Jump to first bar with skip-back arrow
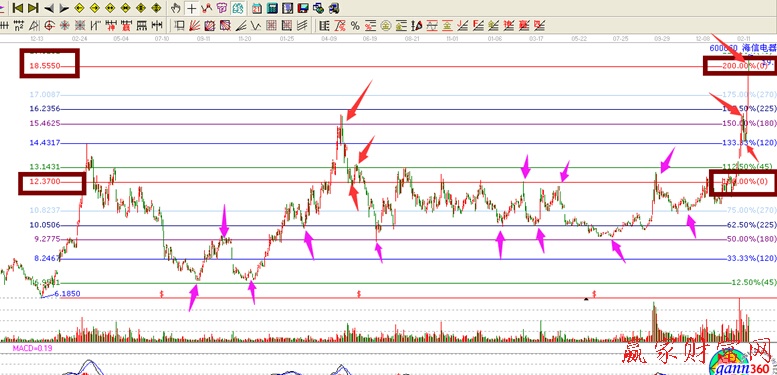The image size is (777, 375). point(18,8)
